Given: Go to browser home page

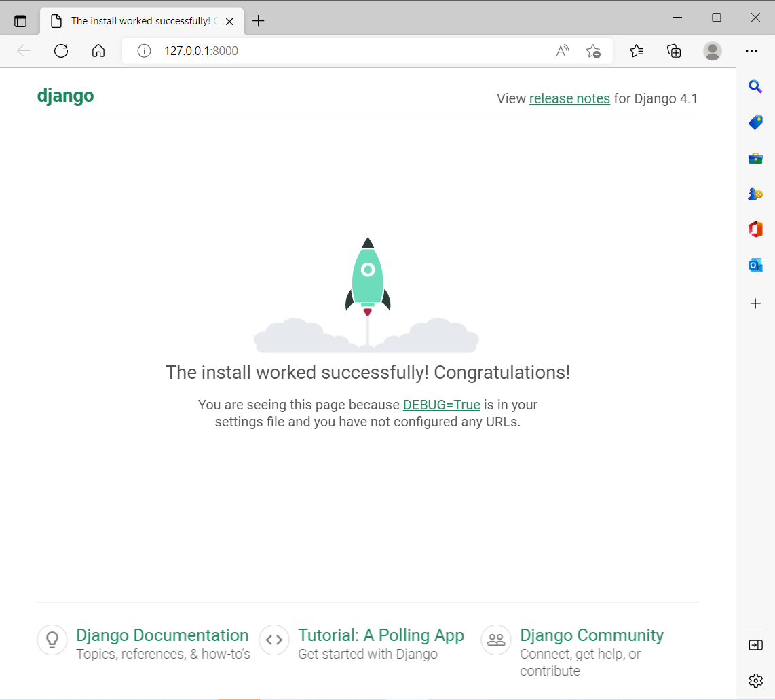Looking at the screenshot, I should tap(98, 50).
